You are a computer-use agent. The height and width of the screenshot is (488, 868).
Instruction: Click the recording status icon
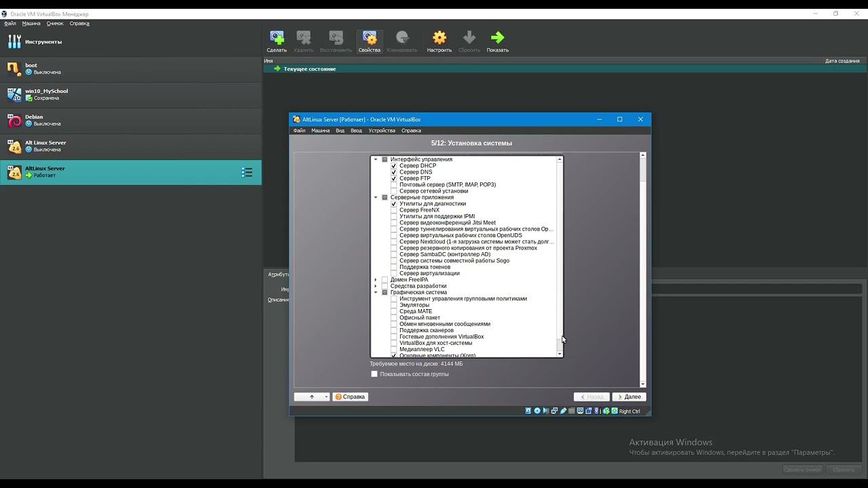coord(589,411)
